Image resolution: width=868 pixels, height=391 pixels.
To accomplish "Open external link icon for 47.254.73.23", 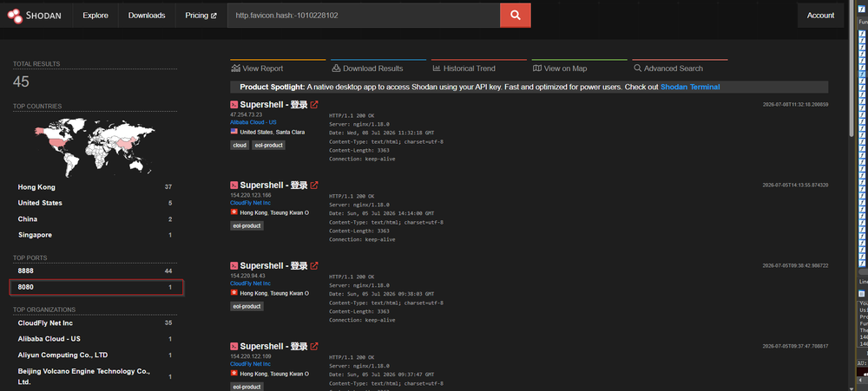I will coord(314,105).
